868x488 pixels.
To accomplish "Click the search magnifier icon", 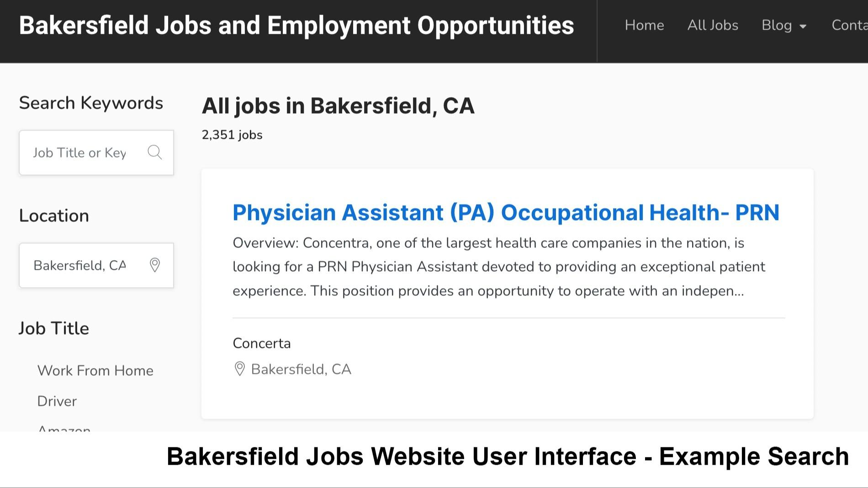I will 155,152.
